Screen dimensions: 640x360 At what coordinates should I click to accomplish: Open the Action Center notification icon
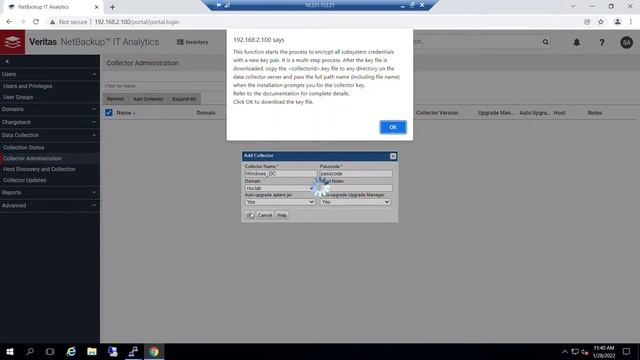pyautogui.click(x=626, y=351)
